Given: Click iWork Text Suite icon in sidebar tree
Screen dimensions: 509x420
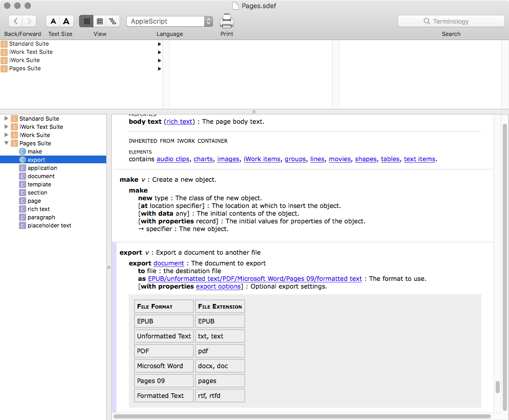Looking at the screenshot, I should tap(14, 127).
